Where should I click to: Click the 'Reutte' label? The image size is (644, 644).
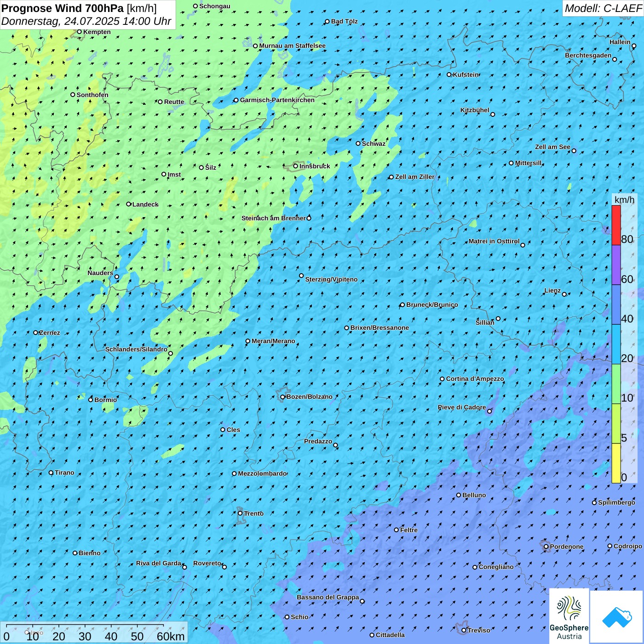click(x=174, y=102)
